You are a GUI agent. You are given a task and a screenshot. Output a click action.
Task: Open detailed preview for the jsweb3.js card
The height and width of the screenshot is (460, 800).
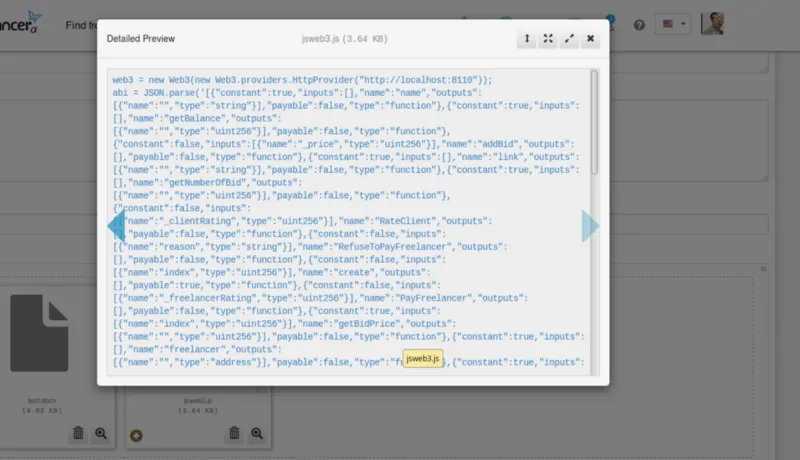[257, 433]
